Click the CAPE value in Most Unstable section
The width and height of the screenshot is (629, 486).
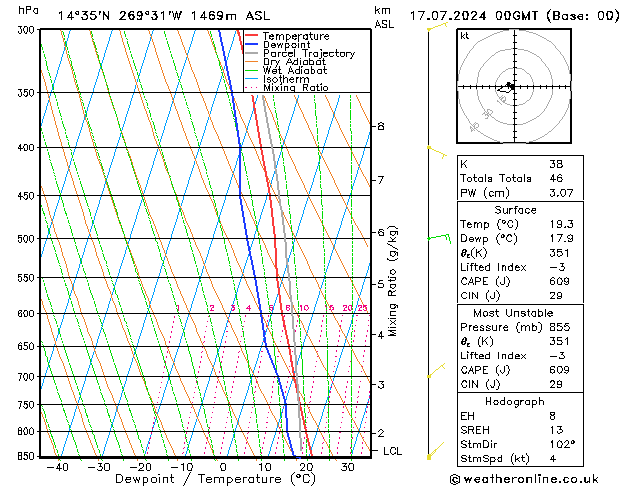tap(559, 370)
